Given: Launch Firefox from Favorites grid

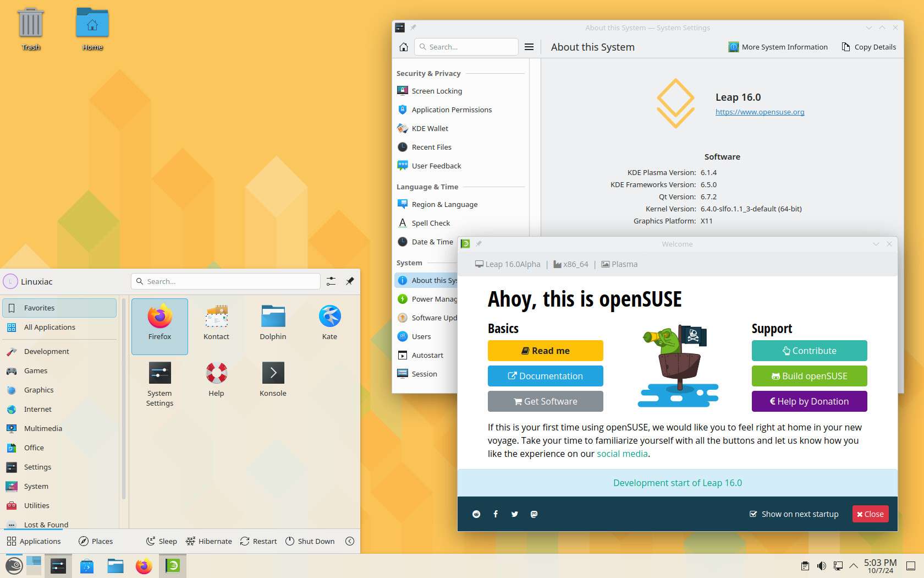Looking at the screenshot, I should 159,326.
